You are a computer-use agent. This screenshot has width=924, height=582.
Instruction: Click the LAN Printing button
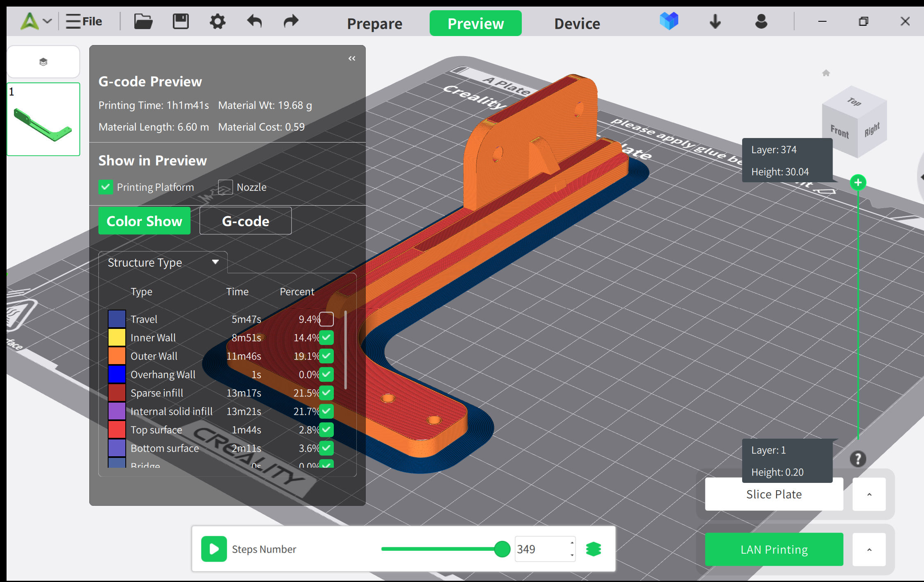(774, 549)
